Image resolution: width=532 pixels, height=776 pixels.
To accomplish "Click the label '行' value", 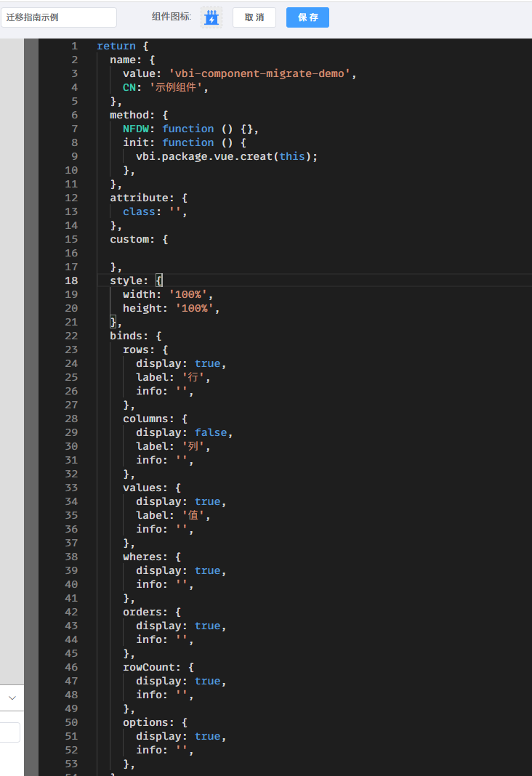I will [x=193, y=378].
